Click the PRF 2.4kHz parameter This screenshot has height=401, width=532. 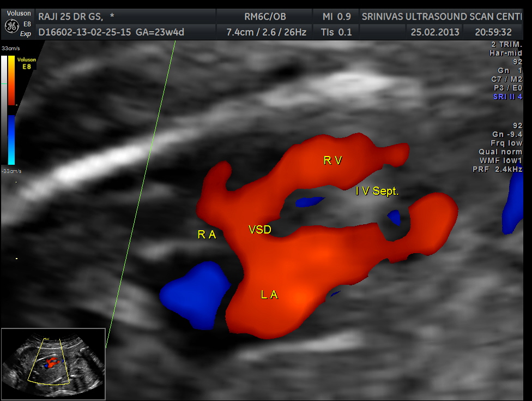pyautogui.click(x=497, y=169)
